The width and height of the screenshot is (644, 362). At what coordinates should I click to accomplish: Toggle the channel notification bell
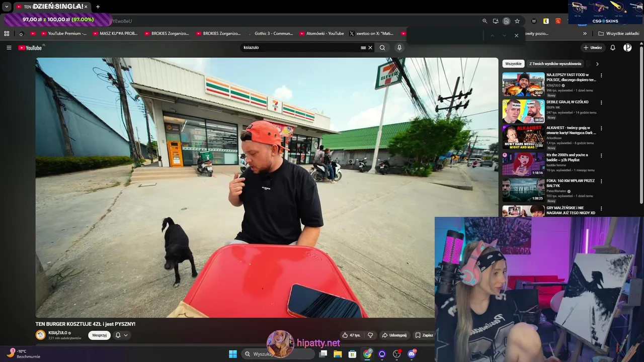pos(118,335)
